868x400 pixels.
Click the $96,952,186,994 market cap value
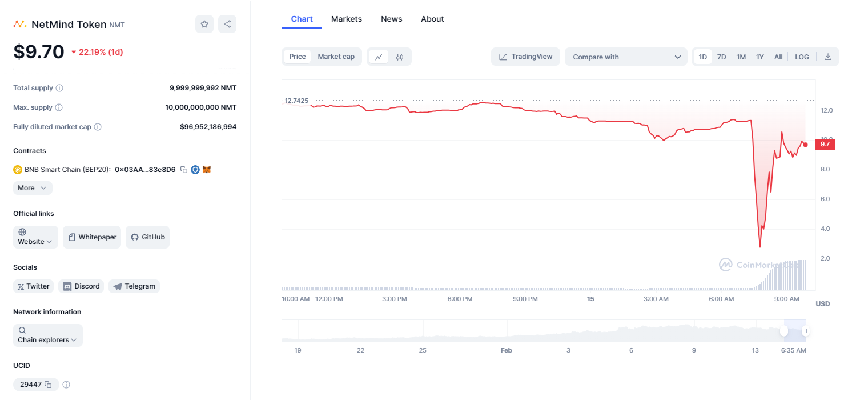[x=208, y=127]
